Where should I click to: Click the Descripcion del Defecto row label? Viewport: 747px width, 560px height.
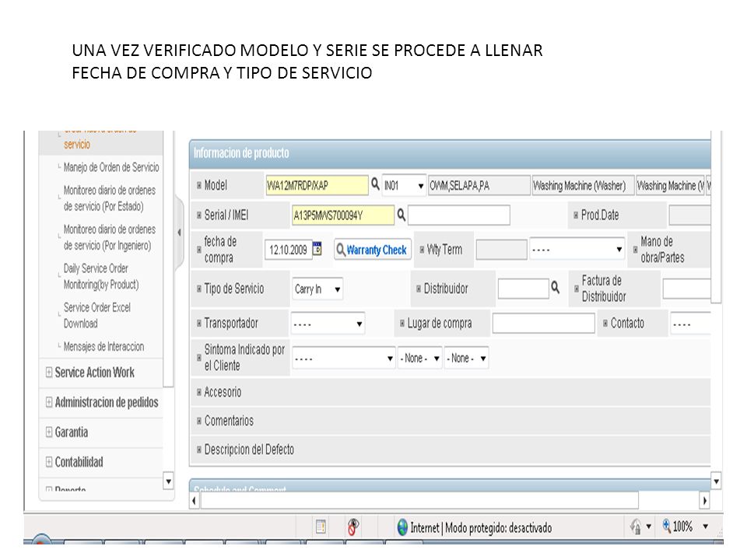tap(249, 450)
